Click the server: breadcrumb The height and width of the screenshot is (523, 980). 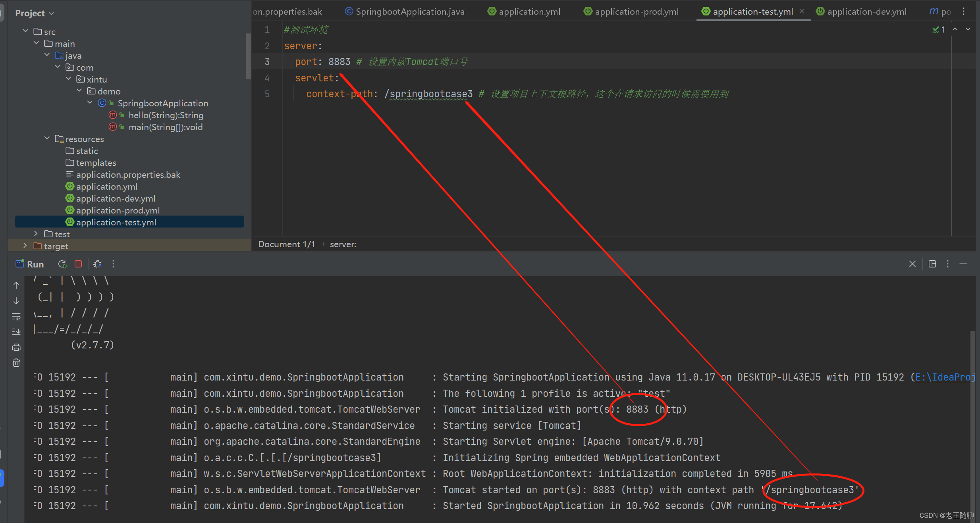point(343,244)
